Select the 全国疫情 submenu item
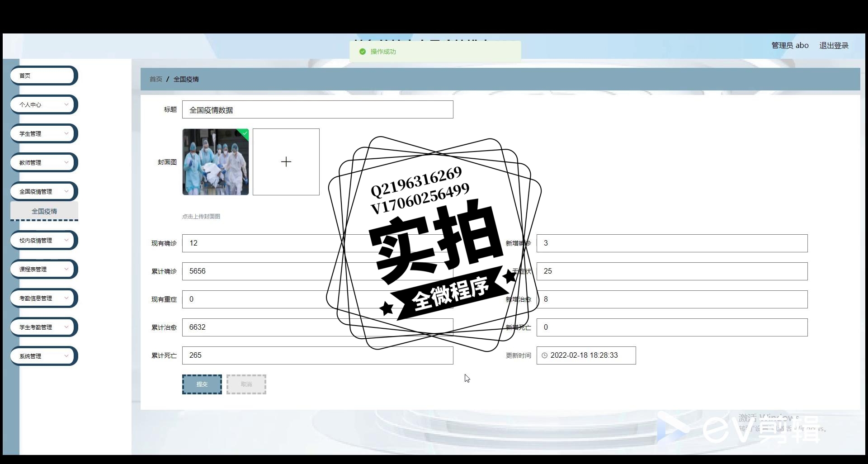The image size is (868, 464). (44, 211)
